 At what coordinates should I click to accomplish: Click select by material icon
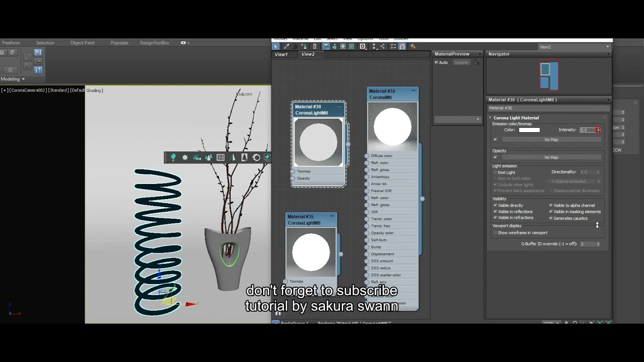(x=413, y=46)
